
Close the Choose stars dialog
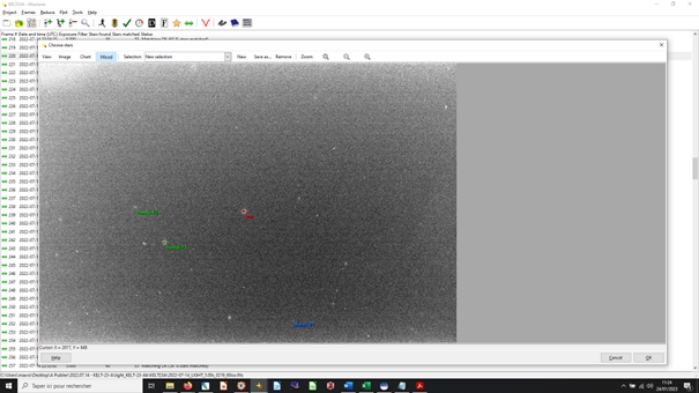pyautogui.click(x=662, y=45)
